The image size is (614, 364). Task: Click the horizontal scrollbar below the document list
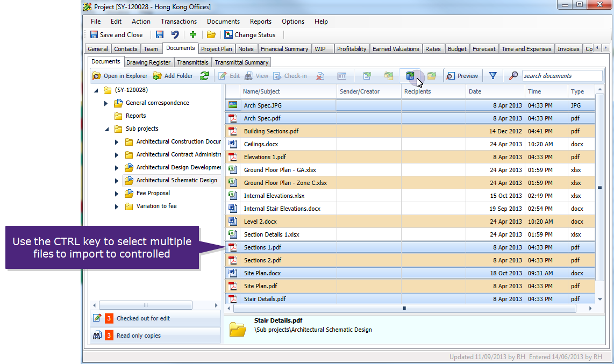404,309
